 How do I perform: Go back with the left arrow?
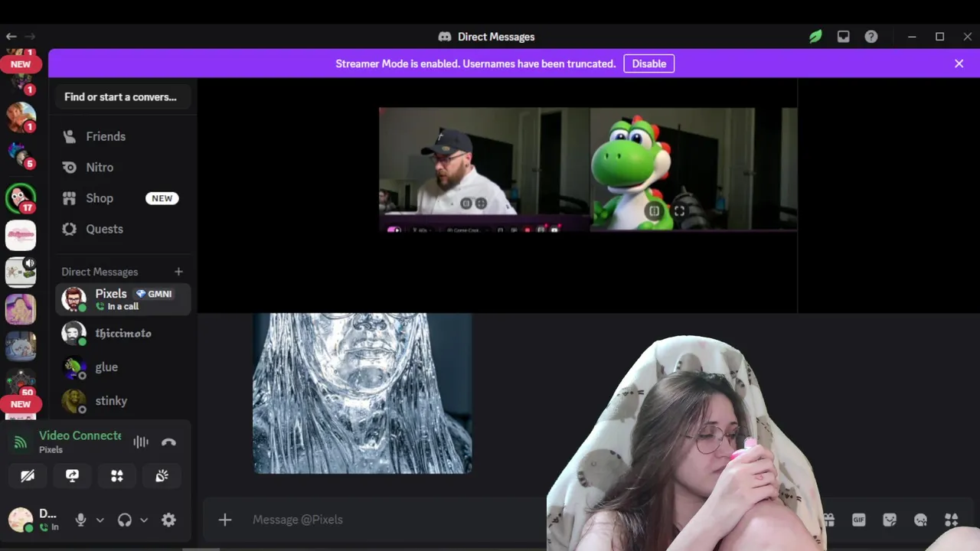pos(11,36)
